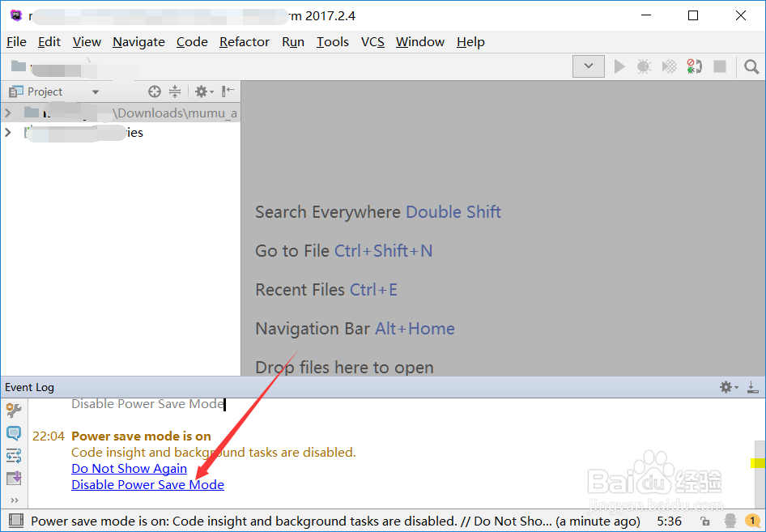The width and height of the screenshot is (766, 532).
Task: Open the Tools menu
Action: click(x=332, y=42)
